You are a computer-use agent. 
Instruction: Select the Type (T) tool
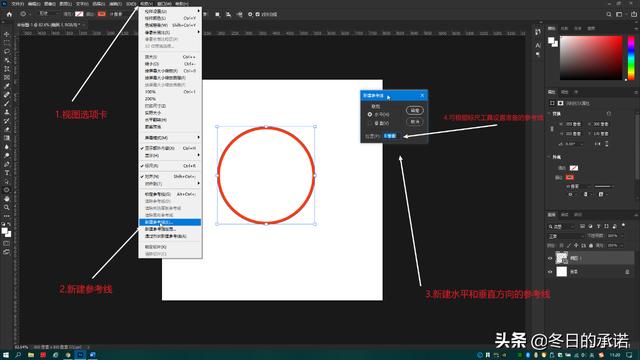(x=7, y=173)
